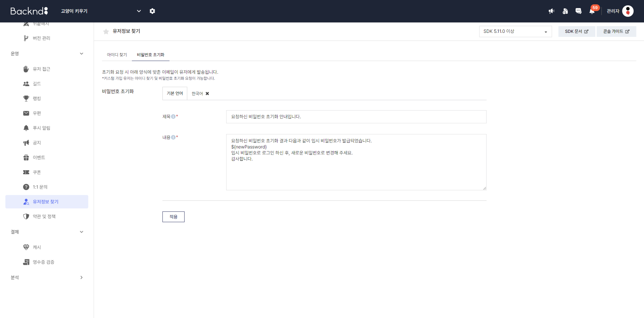Viewport: 644px width, 318px height.
Task: Switch to 아이디 찾기 tab
Action: tap(117, 55)
